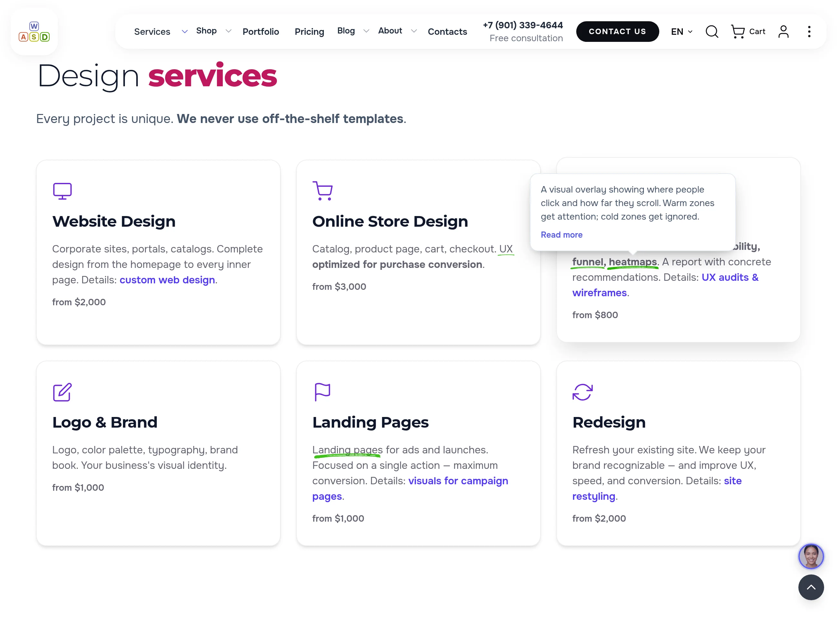Select the Online Store Design heading
Screen dimensions: 837x644
(390, 221)
